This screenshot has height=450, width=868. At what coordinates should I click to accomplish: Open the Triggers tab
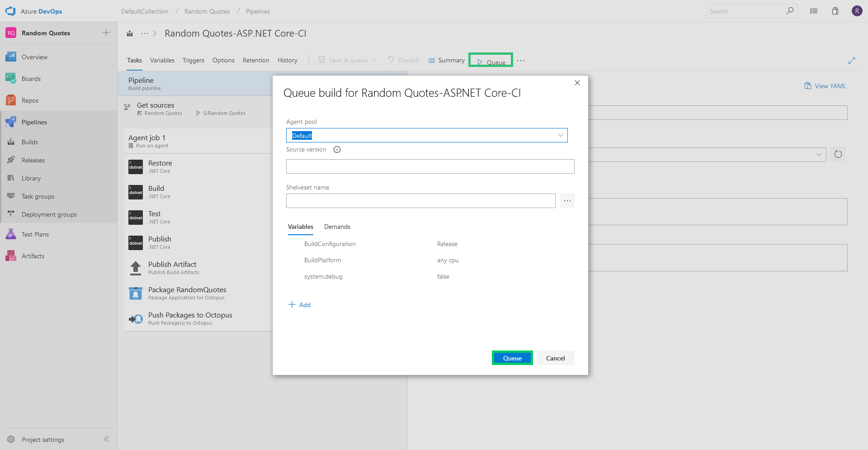[193, 61]
